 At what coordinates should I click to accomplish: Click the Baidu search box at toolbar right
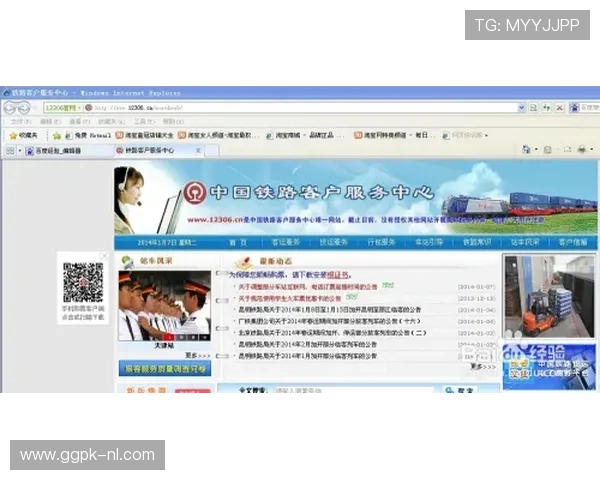(x=585, y=108)
